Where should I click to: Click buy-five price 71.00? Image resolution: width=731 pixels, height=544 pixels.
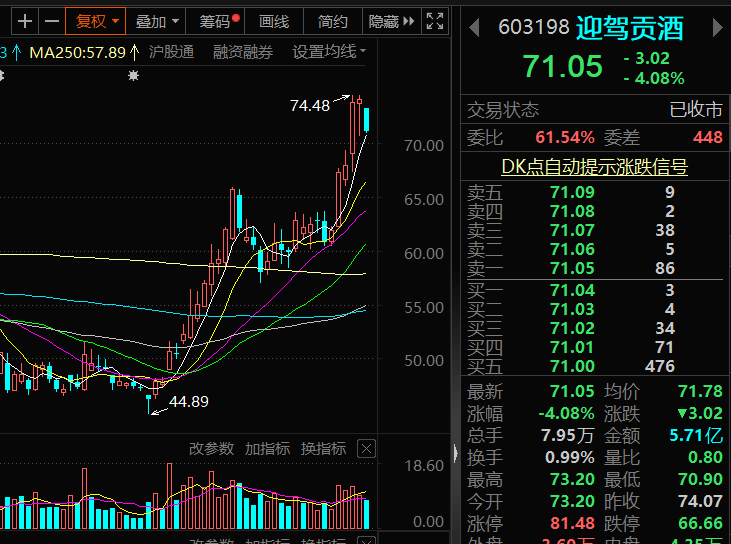[572, 366]
